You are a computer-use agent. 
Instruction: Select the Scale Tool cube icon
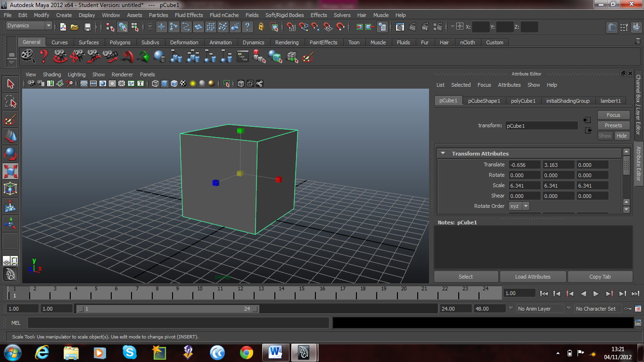(10, 171)
